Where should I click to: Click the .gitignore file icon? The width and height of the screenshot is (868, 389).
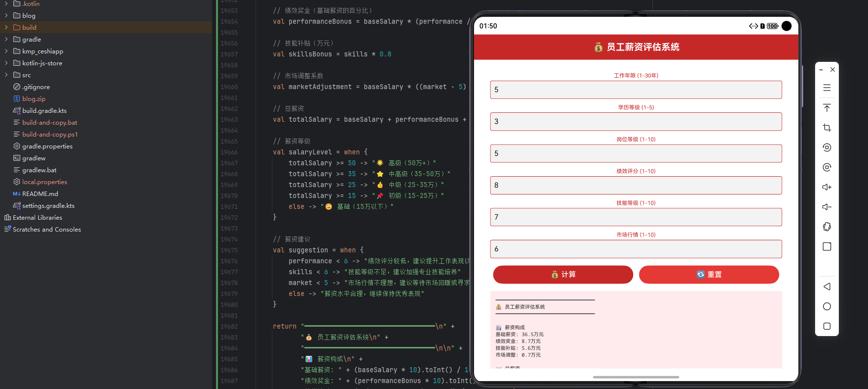[17, 87]
